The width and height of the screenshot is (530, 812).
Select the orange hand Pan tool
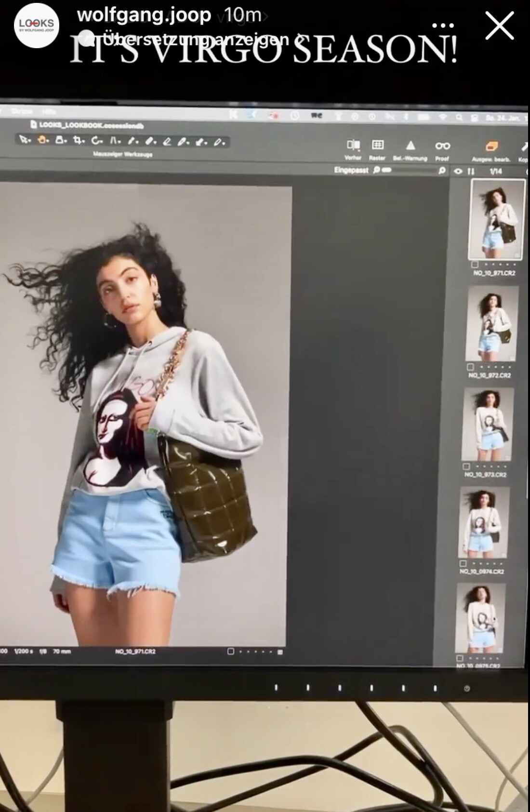(x=43, y=140)
